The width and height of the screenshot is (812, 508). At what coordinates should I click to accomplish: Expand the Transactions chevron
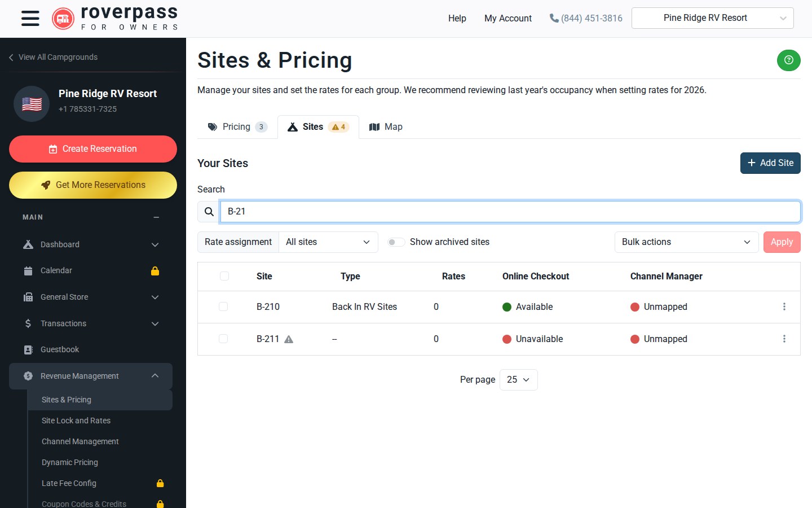tap(155, 323)
